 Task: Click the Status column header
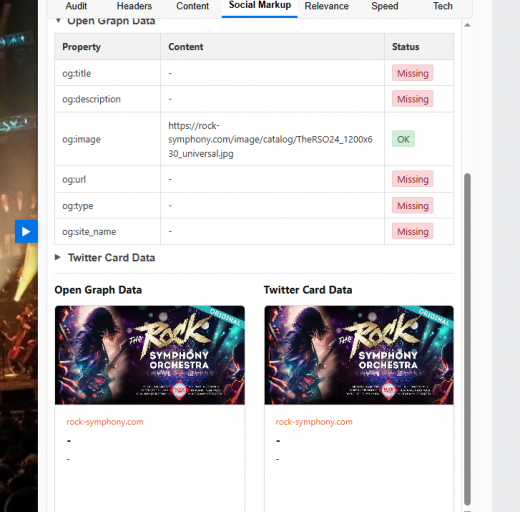pos(419,47)
